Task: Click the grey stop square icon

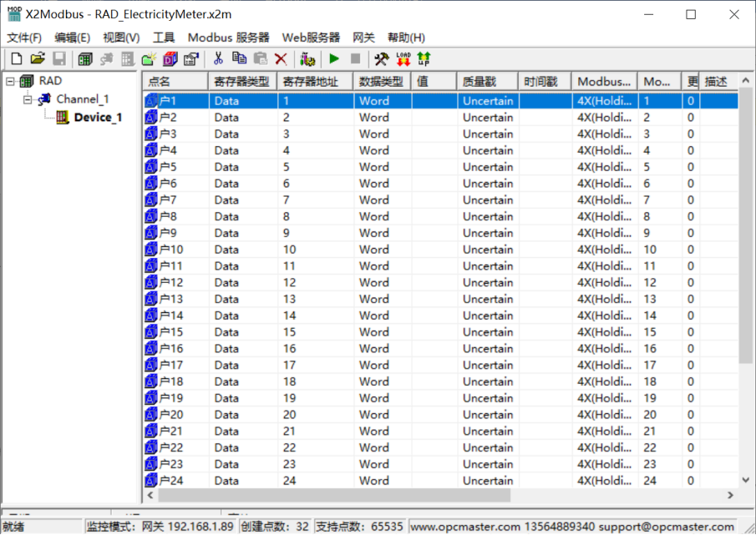Action: [355, 58]
